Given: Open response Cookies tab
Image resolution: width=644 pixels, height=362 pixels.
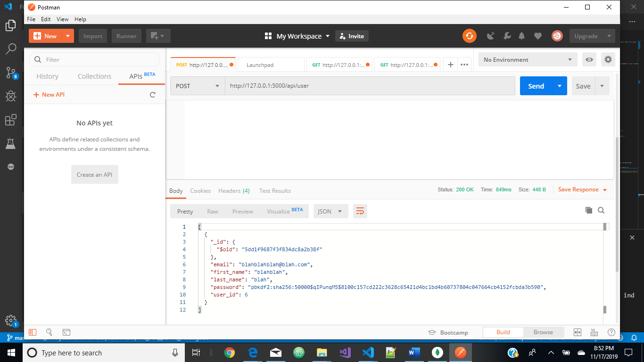Looking at the screenshot, I should coord(200,190).
